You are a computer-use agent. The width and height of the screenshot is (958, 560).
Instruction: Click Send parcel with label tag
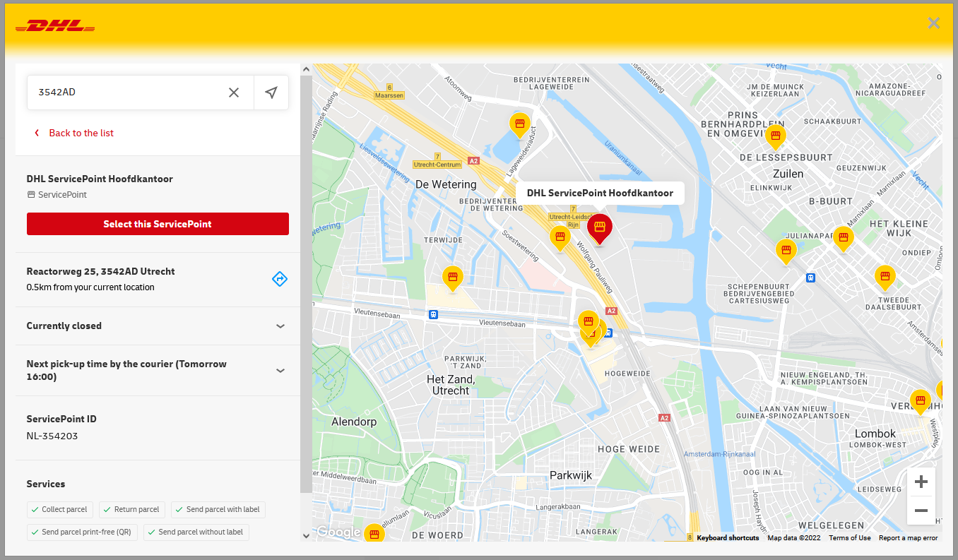218,509
